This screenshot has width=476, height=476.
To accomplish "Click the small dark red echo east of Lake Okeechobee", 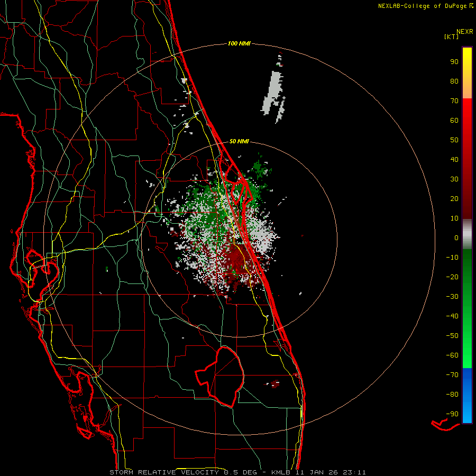I will point(275,384).
